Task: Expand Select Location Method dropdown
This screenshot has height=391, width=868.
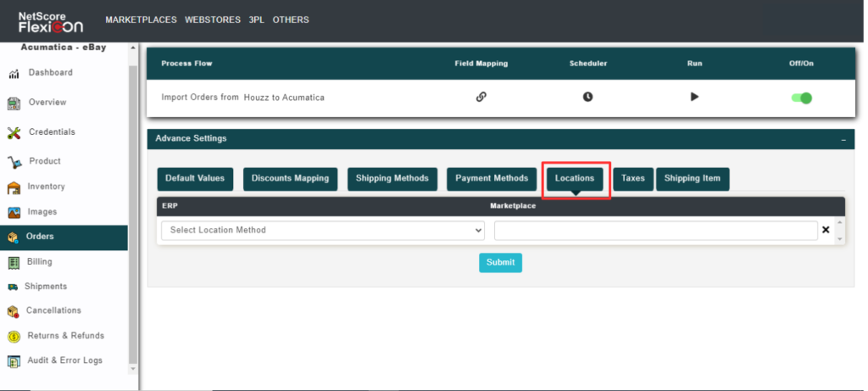Action: coord(322,230)
